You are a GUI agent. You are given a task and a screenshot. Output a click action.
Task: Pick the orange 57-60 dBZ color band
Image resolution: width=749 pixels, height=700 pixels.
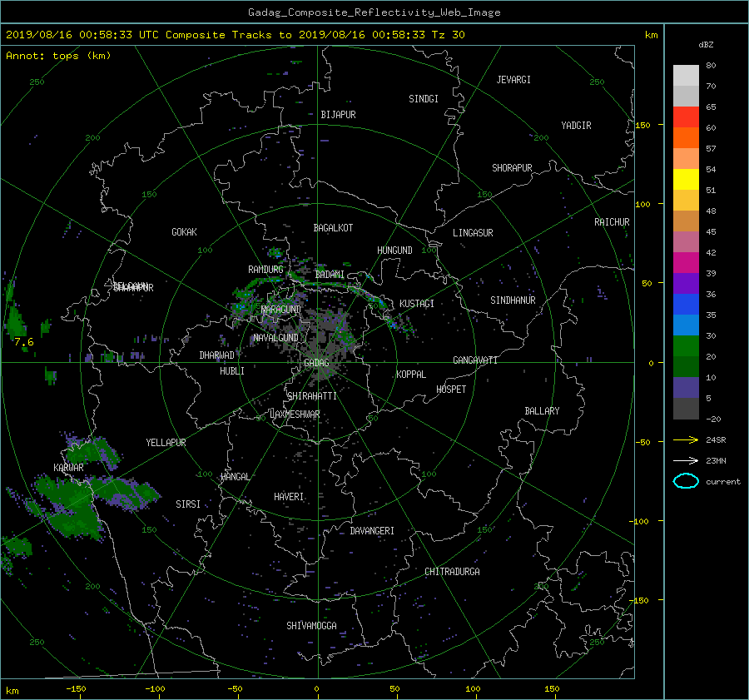click(x=686, y=138)
